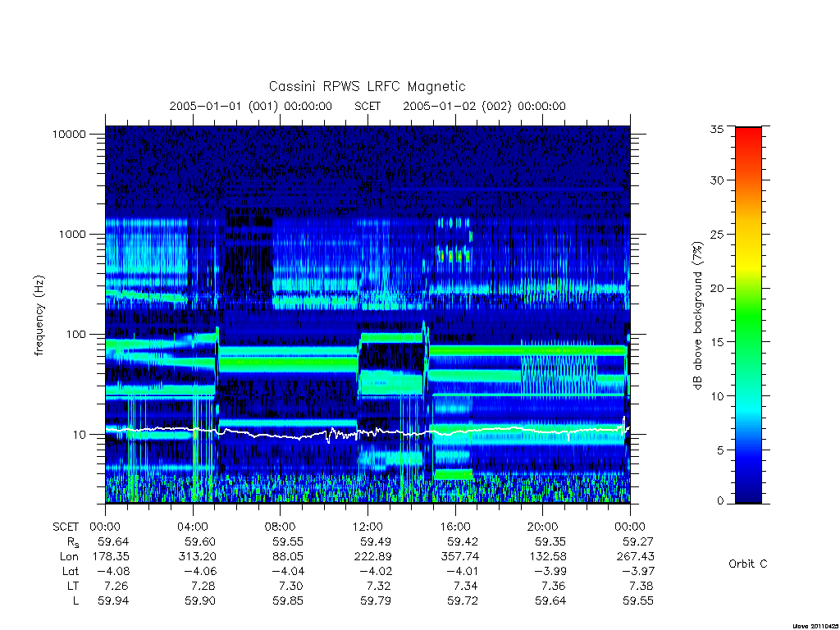Image resolution: width=840 pixels, height=630 pixels.
Task: Click Rs value '59.27'
Action: point(638,541)
